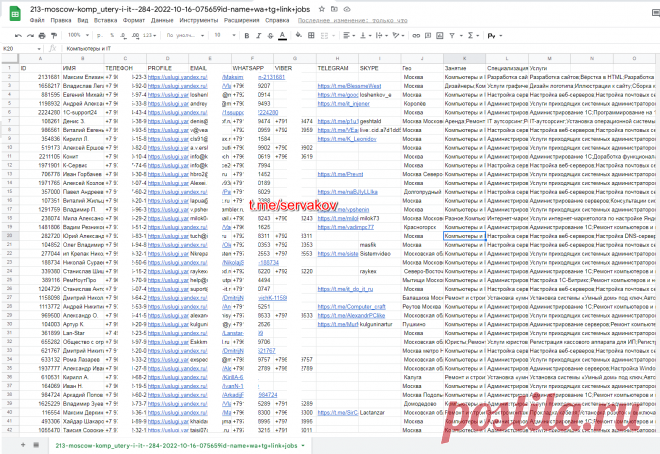Open the font family dropdown
660x454 pixels.
coord(185,36)
